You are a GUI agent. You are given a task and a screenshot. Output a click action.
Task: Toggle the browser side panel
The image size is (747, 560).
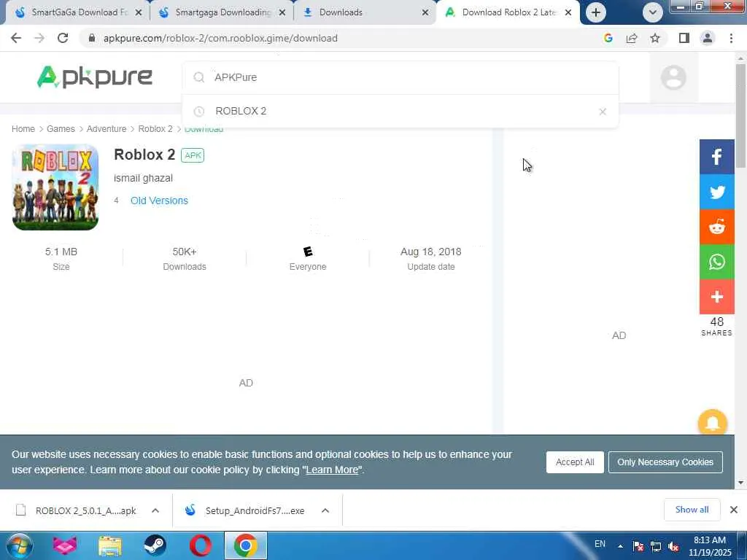coord(684,38)
